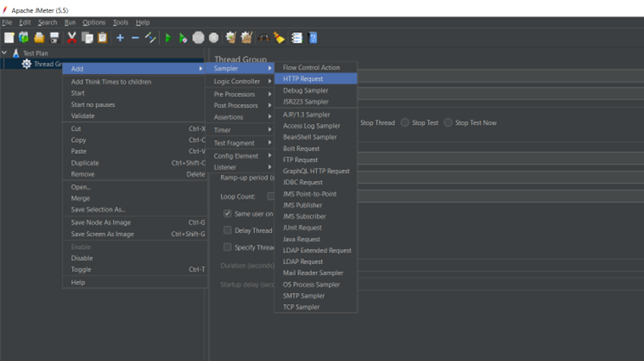Expand the Add submenu
Viewport: 644px width, 361px height.
click(x=134, y=69)
